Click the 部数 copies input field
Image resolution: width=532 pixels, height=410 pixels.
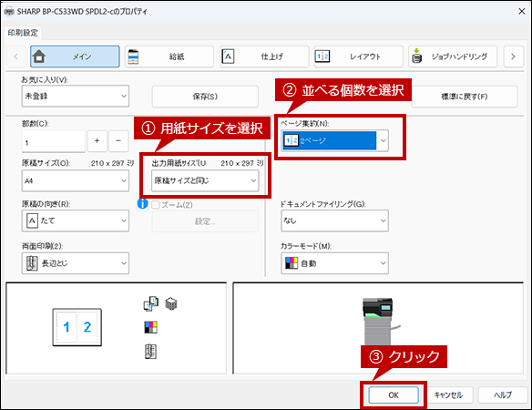click(54, 141)
